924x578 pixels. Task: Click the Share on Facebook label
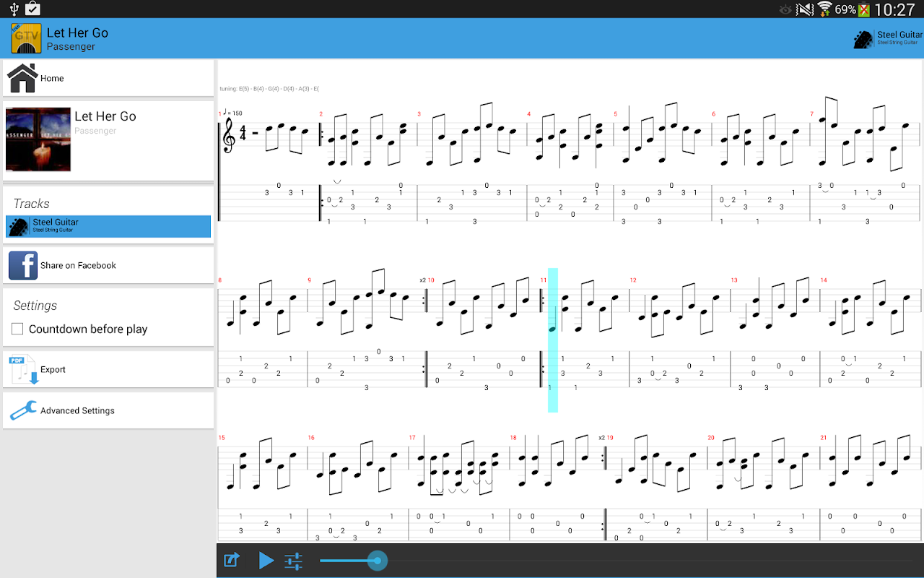click(78, 265)
